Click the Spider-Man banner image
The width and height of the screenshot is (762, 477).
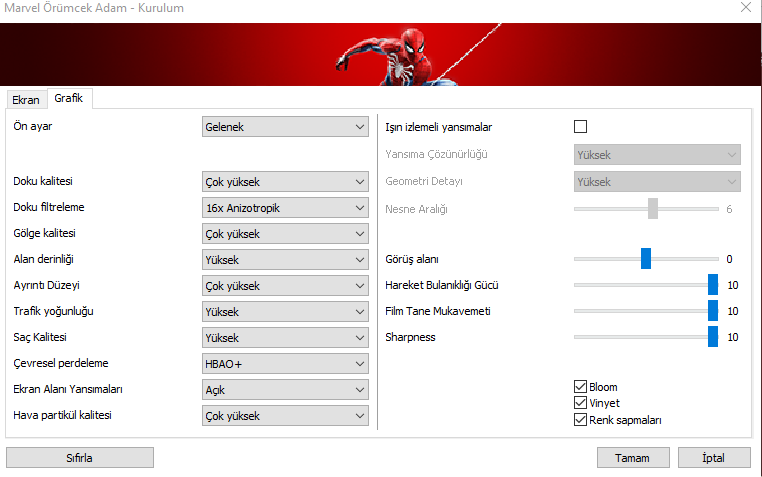coord(381,54)
